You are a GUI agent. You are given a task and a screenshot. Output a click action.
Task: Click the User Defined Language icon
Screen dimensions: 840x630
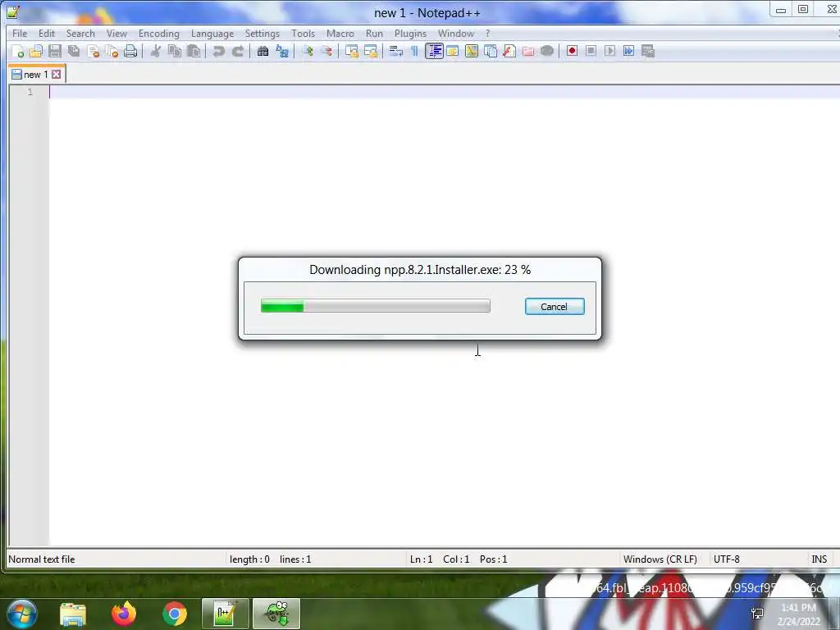453,52
